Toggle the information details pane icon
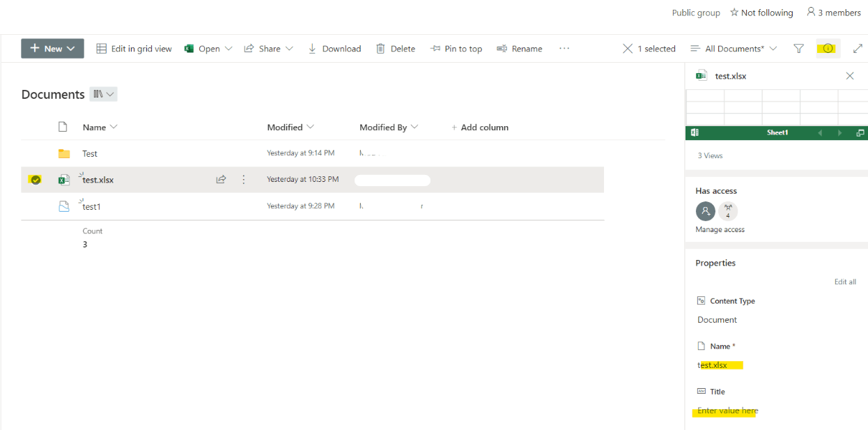This screenshot has width=868, height=430. (x=828, y=49)
